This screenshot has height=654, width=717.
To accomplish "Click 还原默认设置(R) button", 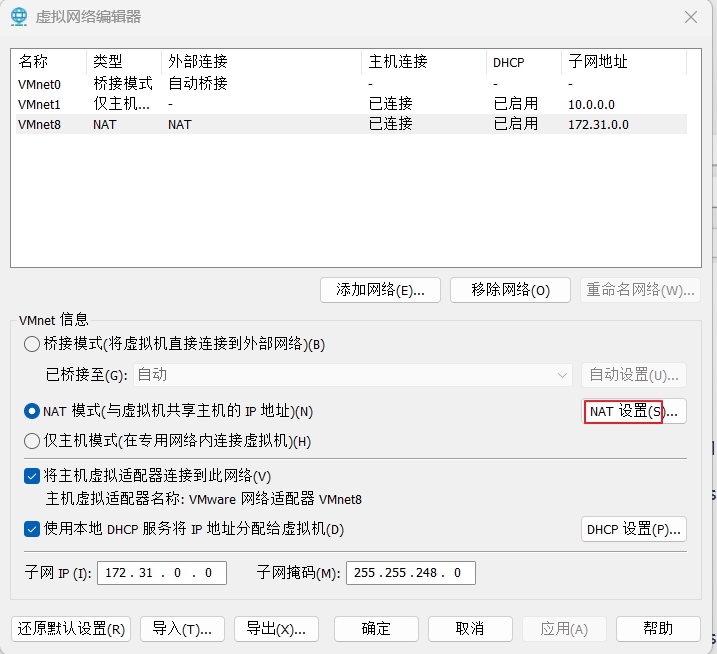I will (x=71, y=629).
